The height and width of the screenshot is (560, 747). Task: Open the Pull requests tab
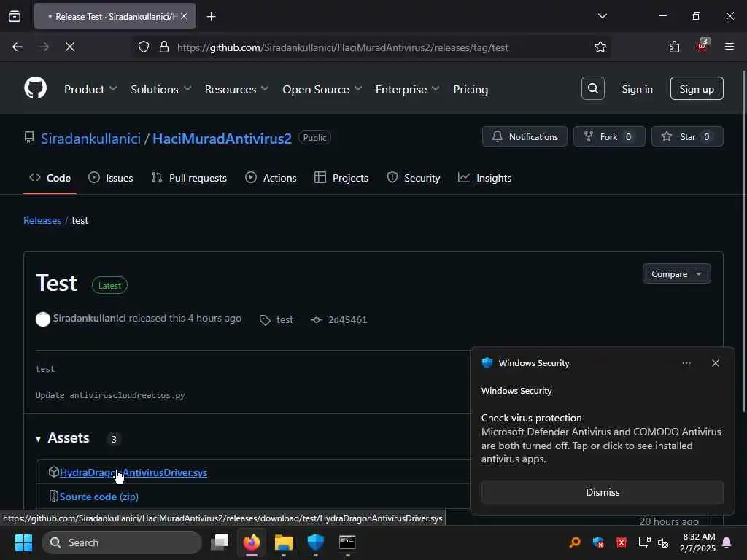(x=189, y=178)
